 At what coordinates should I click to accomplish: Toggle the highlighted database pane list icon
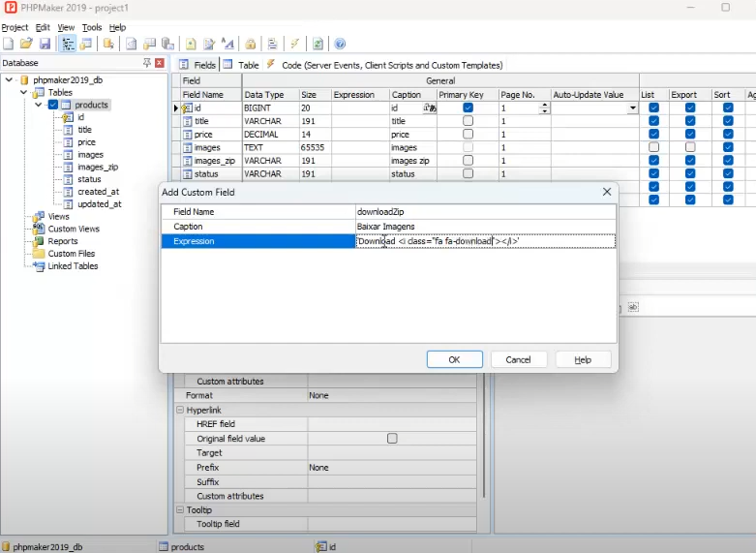[x=68, y=44]
